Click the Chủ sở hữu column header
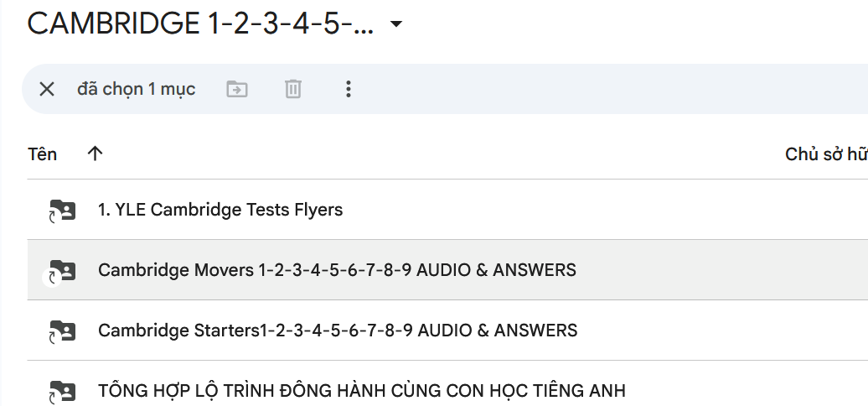The width and height of the screenshot is (868, 406). [x=825, y=154]
